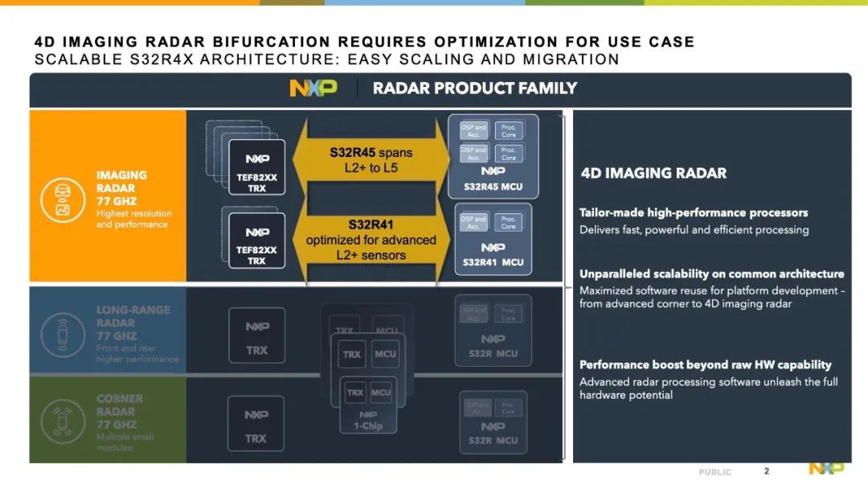Click the top-right Proc. Core box in S32R45

click(509, 131)
